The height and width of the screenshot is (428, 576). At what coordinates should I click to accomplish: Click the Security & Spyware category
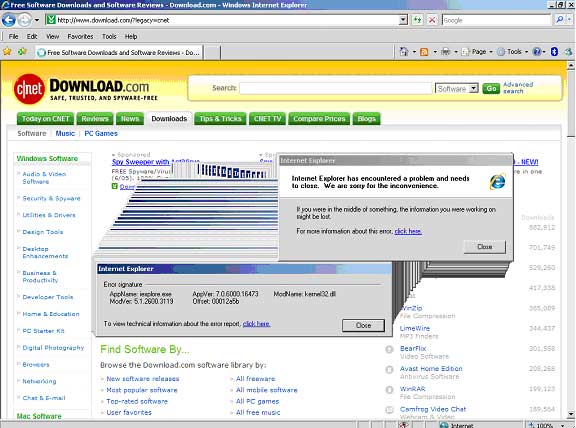coord(51,198)
